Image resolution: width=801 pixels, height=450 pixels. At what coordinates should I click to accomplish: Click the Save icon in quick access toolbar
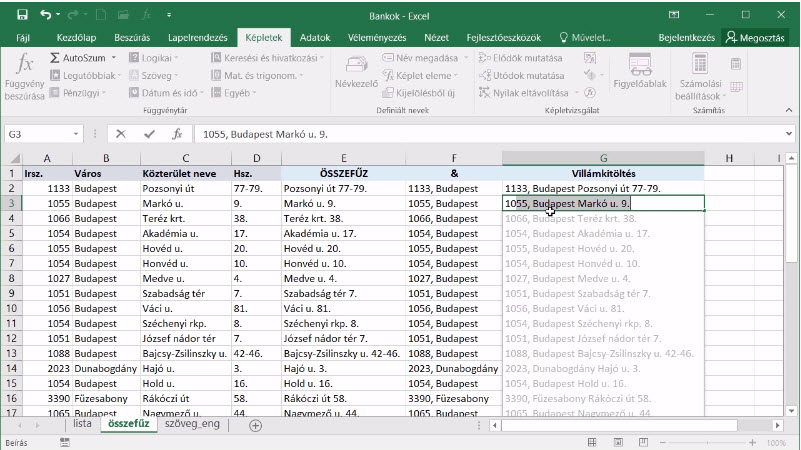pyautogui.click(x=22, y=15)
